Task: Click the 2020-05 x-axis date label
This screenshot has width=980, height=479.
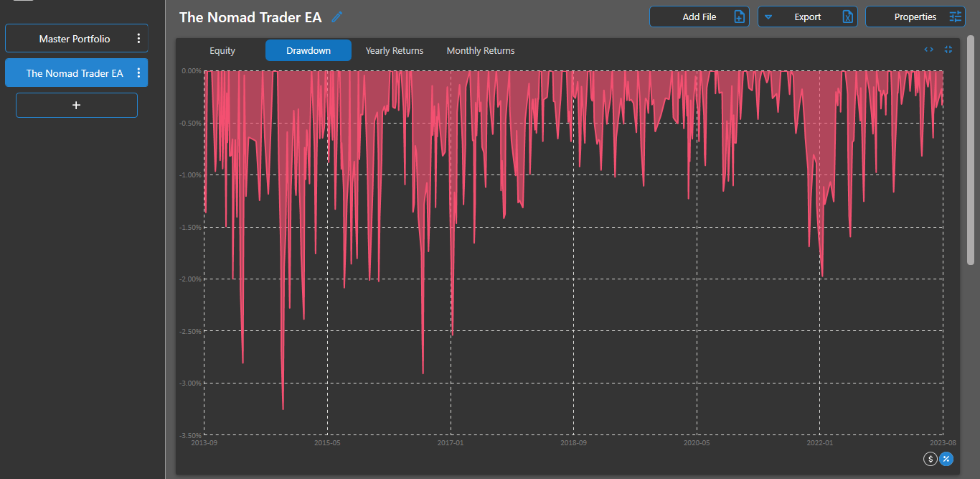Action: 697,443
